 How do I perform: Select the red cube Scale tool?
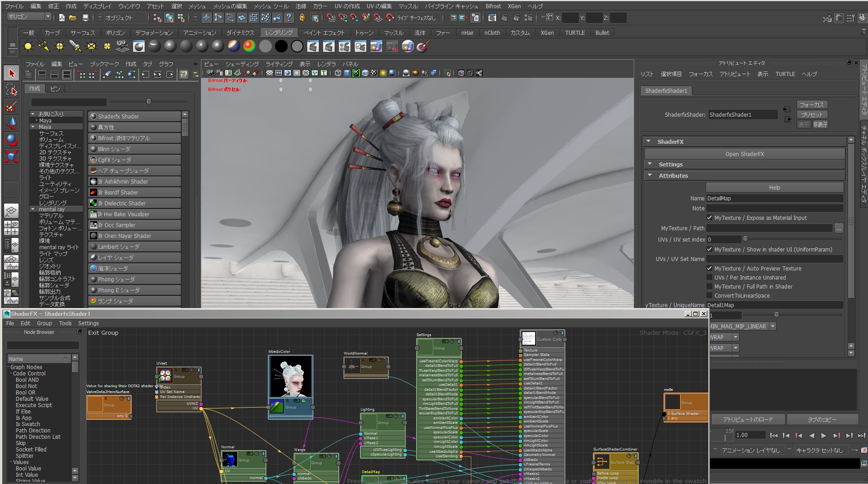pos(11,157)
